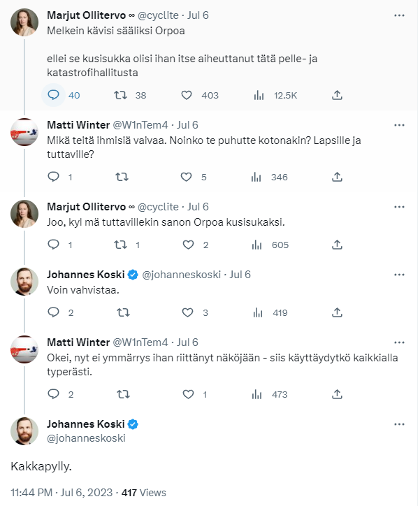Open more menu on Johannes Koski's 'Voin vahvistaa' tweet
The height and width of the screenshot is (506, 420).
pyautogui.click(x=399, y=275)
